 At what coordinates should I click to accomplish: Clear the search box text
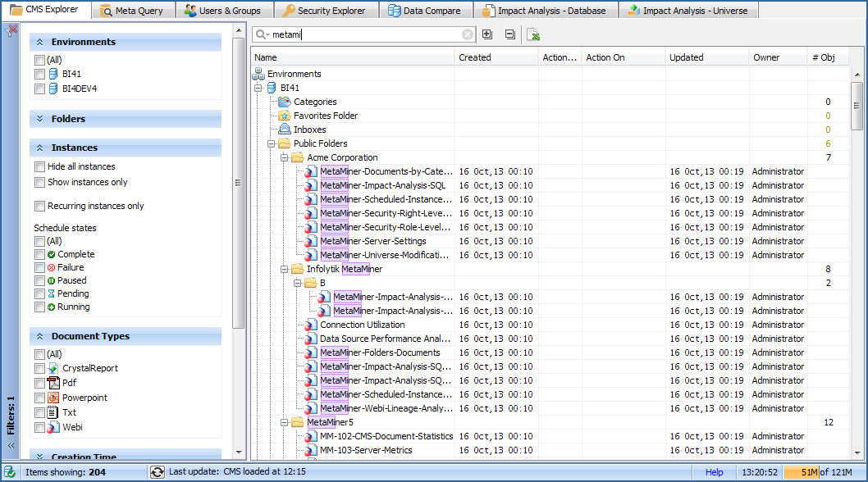coord(468,34)
